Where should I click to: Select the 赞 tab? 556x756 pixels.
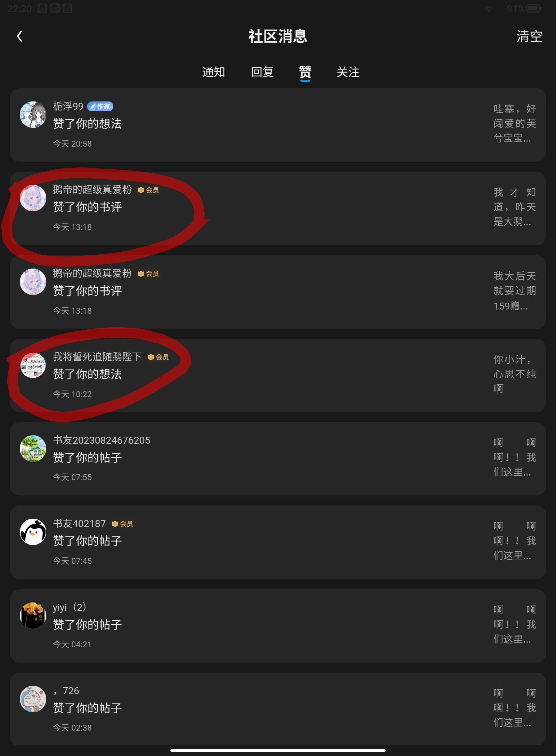pos(305,72)
